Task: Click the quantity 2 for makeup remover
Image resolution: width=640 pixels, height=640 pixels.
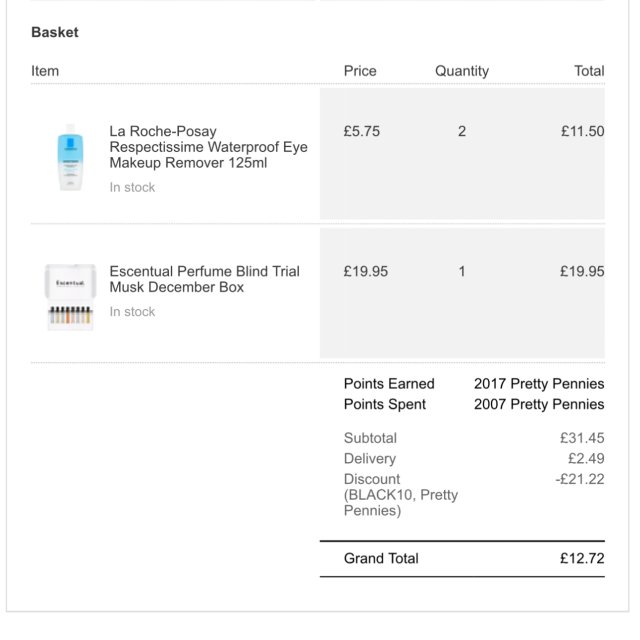Action: click(462, 131)
